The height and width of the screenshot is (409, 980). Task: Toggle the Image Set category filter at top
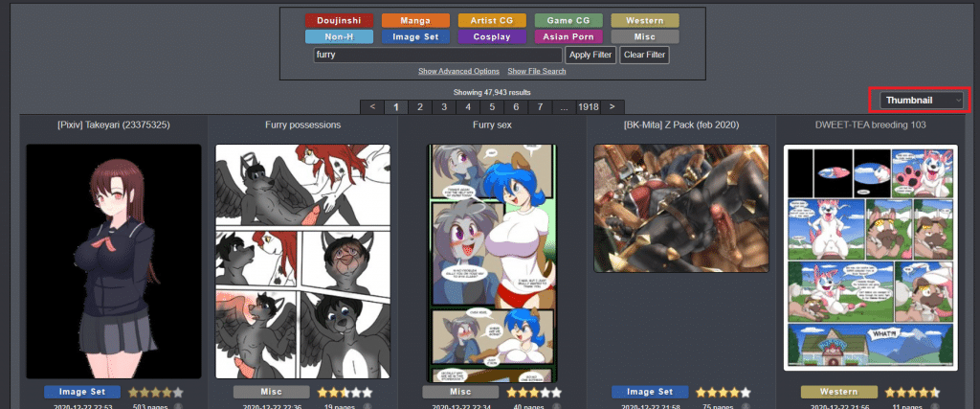[415, 37]
